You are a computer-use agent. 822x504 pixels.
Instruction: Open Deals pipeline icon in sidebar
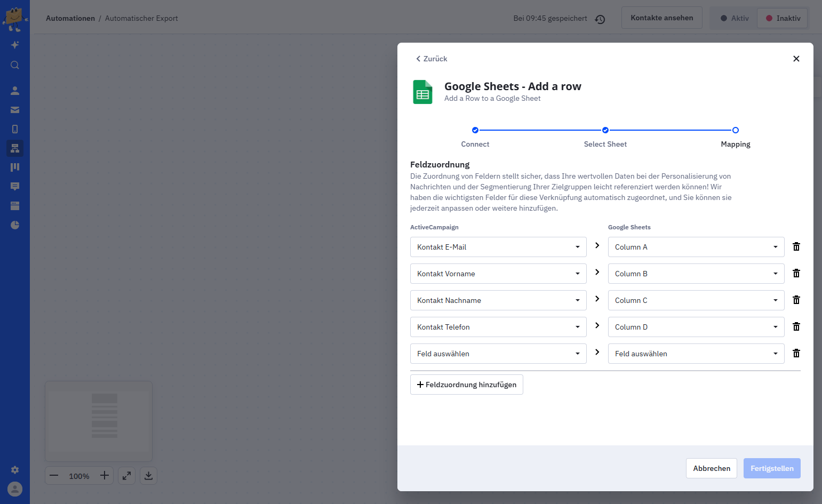(15, 167)
